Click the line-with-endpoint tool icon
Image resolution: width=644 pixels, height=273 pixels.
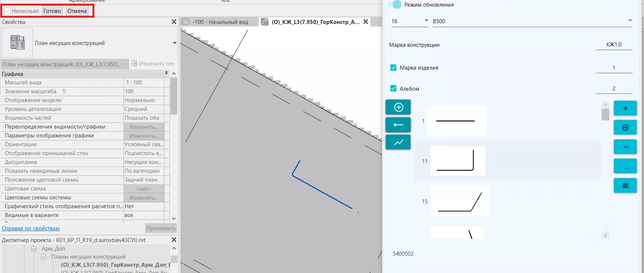(x=398, y=125)
